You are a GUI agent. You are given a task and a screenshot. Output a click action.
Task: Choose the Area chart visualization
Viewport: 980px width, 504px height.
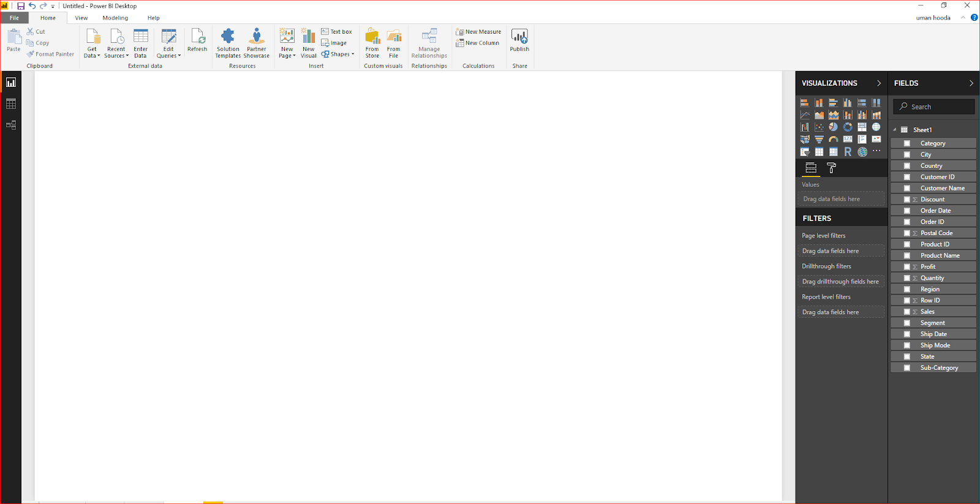point(819,115)
